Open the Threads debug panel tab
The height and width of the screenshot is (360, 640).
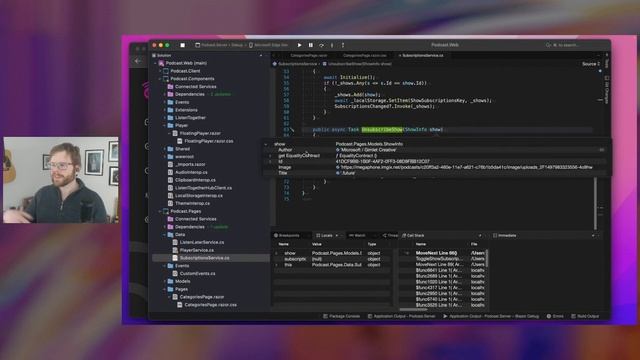pyautogui.click(x=390, y=236)
